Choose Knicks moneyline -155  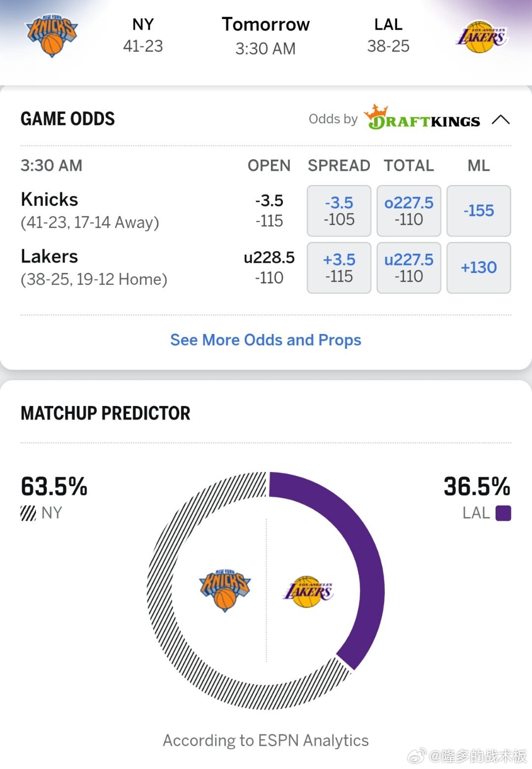pos(478,211)
